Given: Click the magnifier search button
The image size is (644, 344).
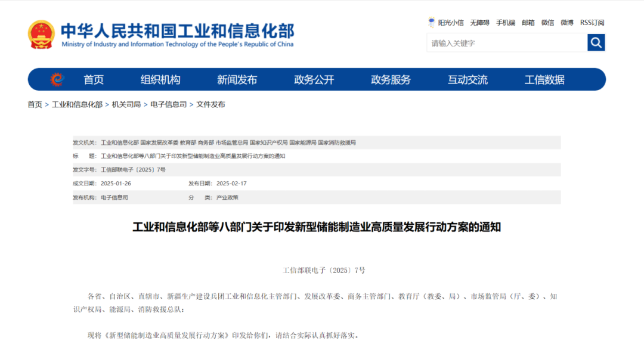Looking at the screenshot, I should click(596, 42).
